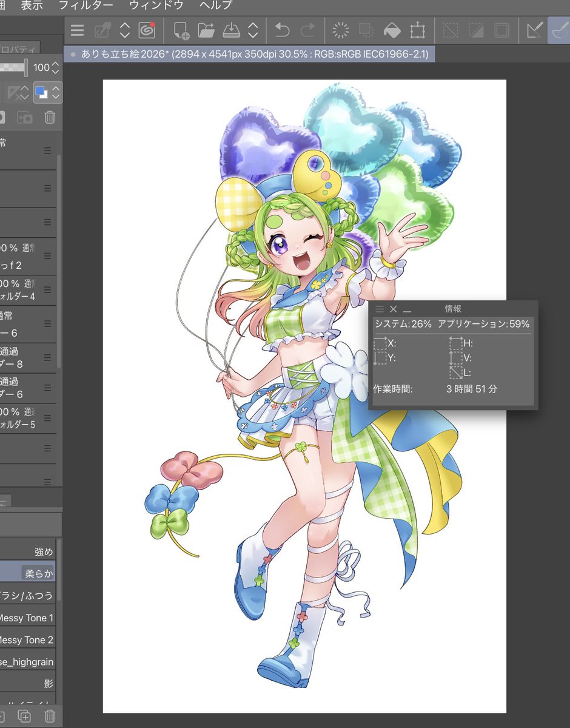Toggle Snap to Special Ruler icon
The image size is (570, 728).
(559, 30)
